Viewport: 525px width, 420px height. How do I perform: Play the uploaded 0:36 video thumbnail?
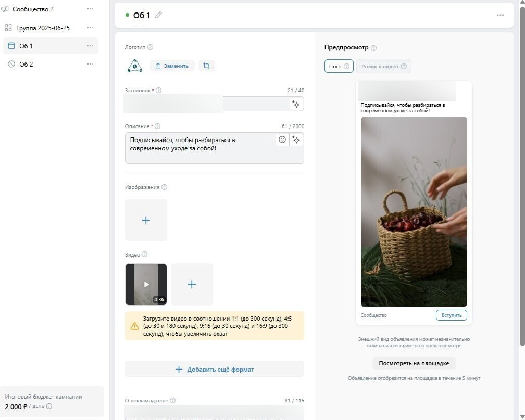point(146,284)
